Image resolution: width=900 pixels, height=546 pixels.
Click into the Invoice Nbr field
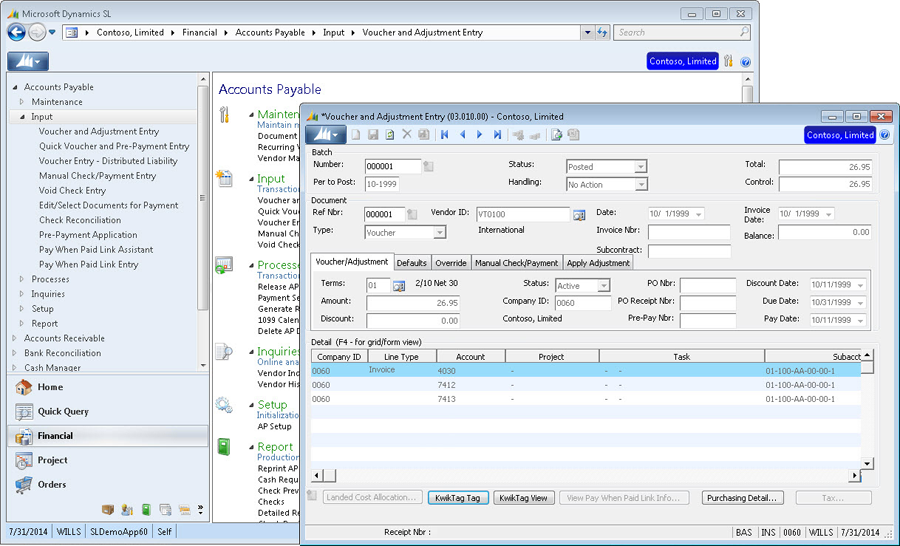[689, 232]
